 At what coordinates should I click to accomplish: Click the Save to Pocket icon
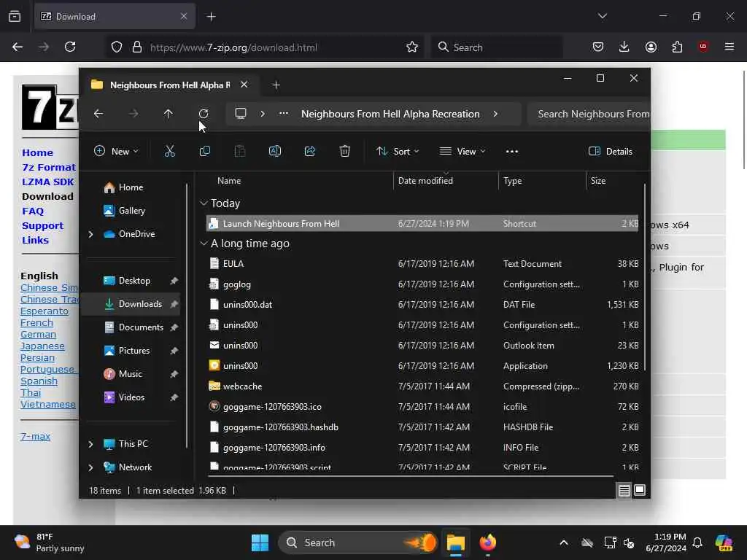[598, 47]
